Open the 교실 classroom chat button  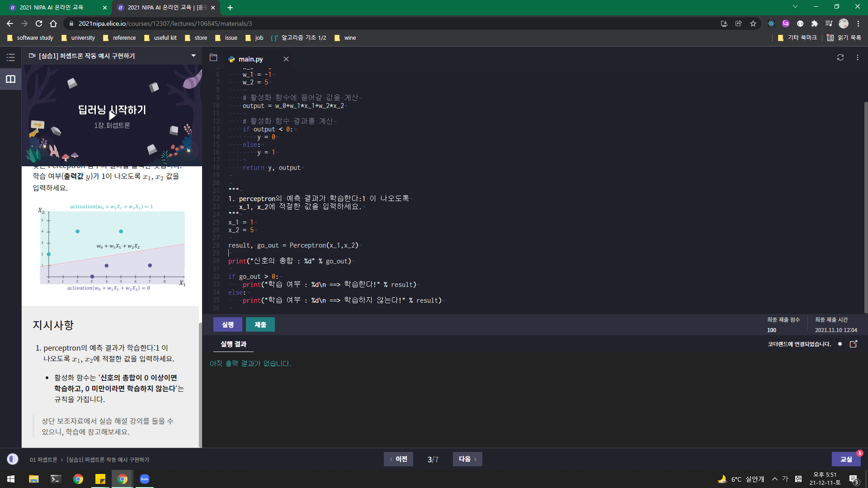click(846, 459)
